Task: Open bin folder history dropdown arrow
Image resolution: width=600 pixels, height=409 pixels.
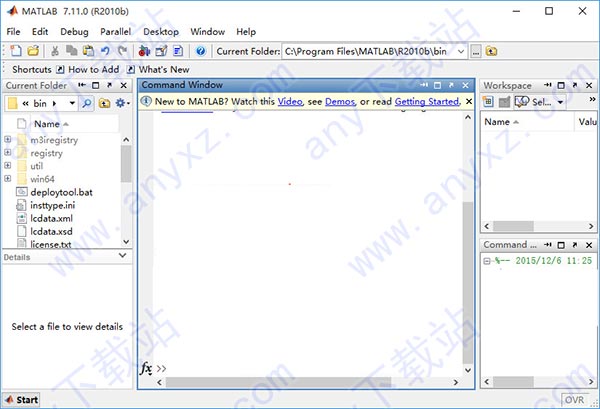Action: click(72, 103)
